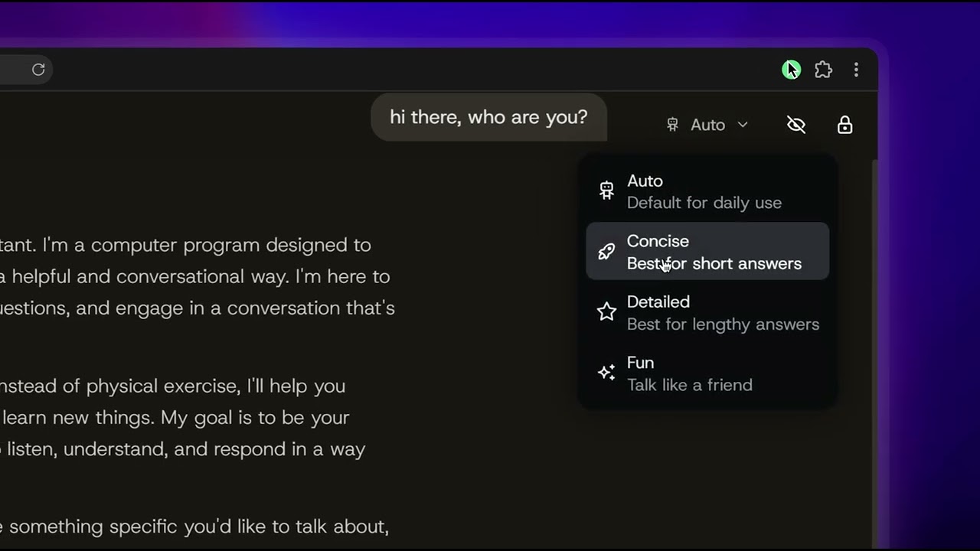This screenshot has height=551, width=980.
Task: Click the green profile avatar icon
Action: click(x=791, y=70)
